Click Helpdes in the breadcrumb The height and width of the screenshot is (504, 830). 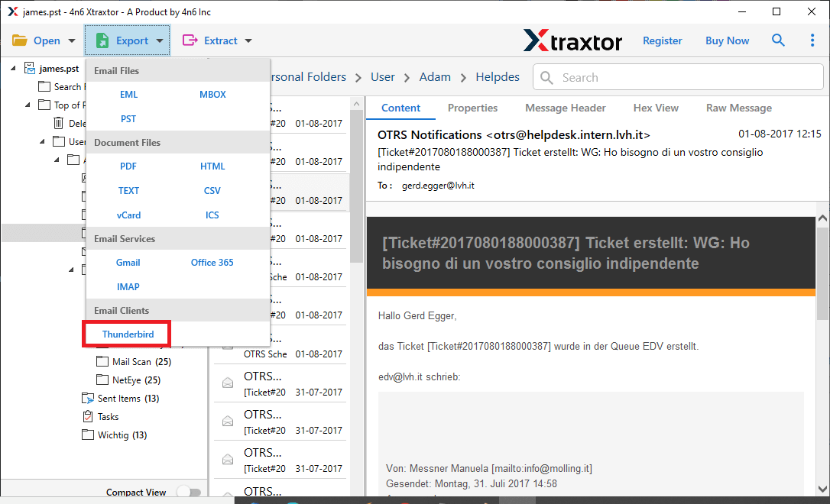[x=498, y=77]
